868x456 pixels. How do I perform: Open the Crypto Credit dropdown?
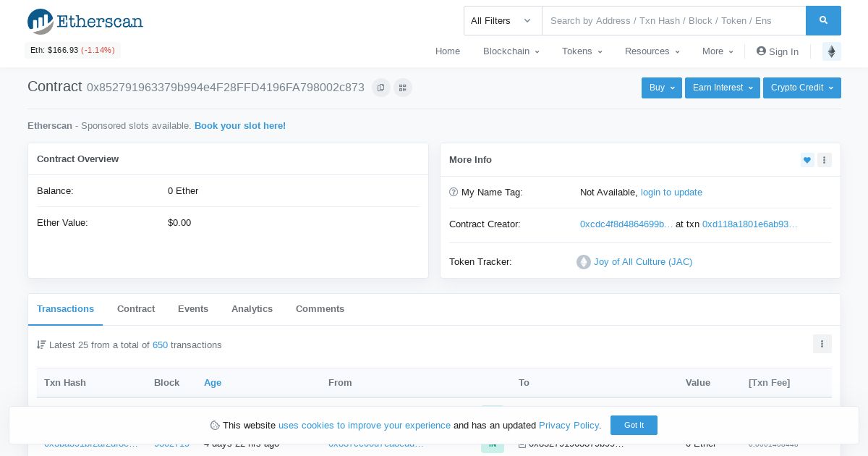[802, 88]
